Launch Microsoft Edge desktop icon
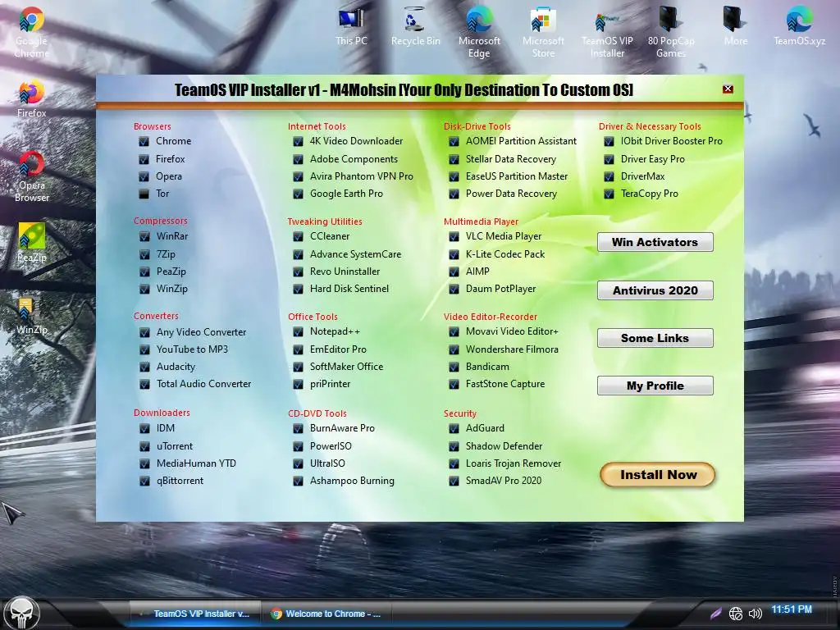Image resolution: width=840 pixels, height=630 pixels. tap(479, 32)
